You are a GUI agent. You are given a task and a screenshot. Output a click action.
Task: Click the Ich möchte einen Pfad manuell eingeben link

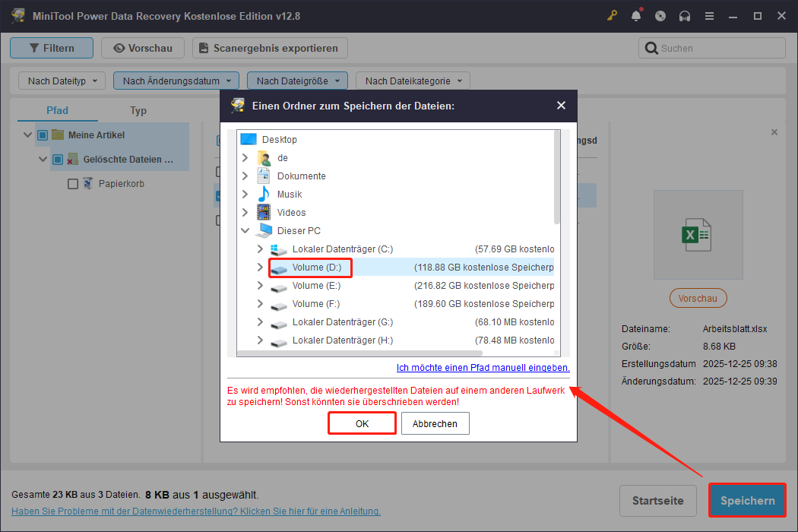483,367
